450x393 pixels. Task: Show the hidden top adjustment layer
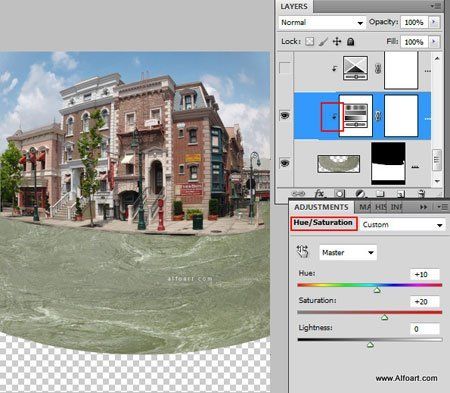(284, 68)
